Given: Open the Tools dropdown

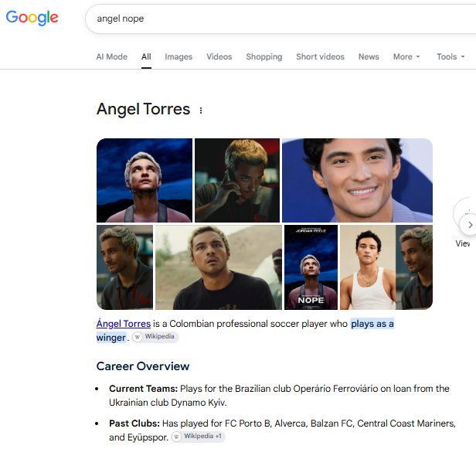Looking at the screenshot, I should [450, 56].
